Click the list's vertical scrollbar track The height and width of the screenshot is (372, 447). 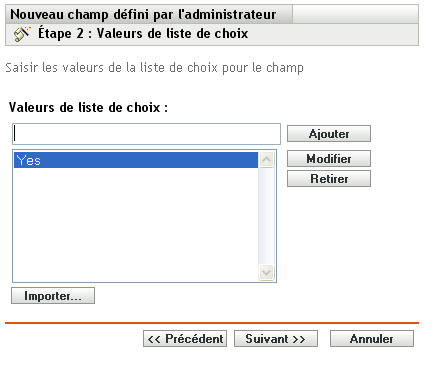click(x=266, y=216)
